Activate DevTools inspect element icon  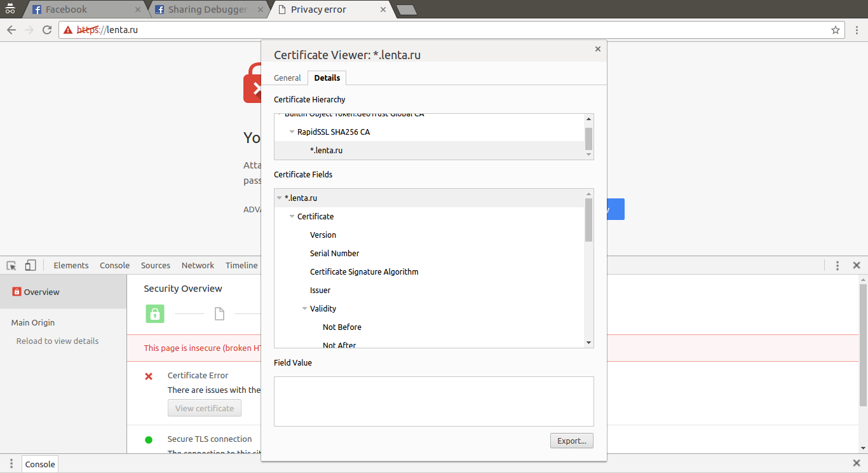pos(11,266)
